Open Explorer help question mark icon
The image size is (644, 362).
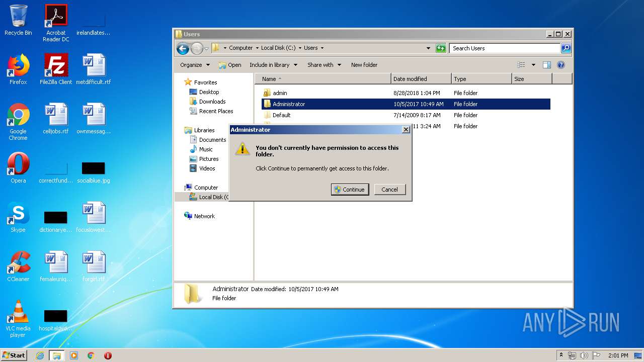pos(561,65)
